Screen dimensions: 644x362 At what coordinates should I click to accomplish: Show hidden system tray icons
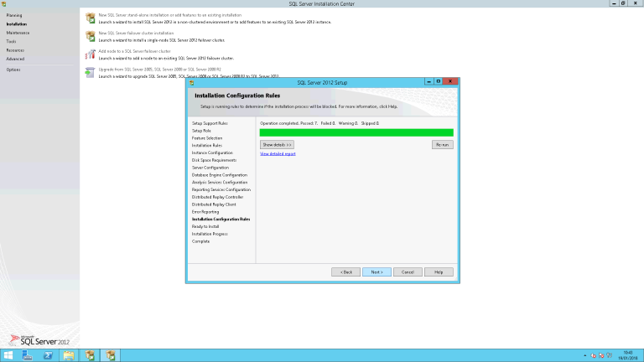tap(586, 355)
